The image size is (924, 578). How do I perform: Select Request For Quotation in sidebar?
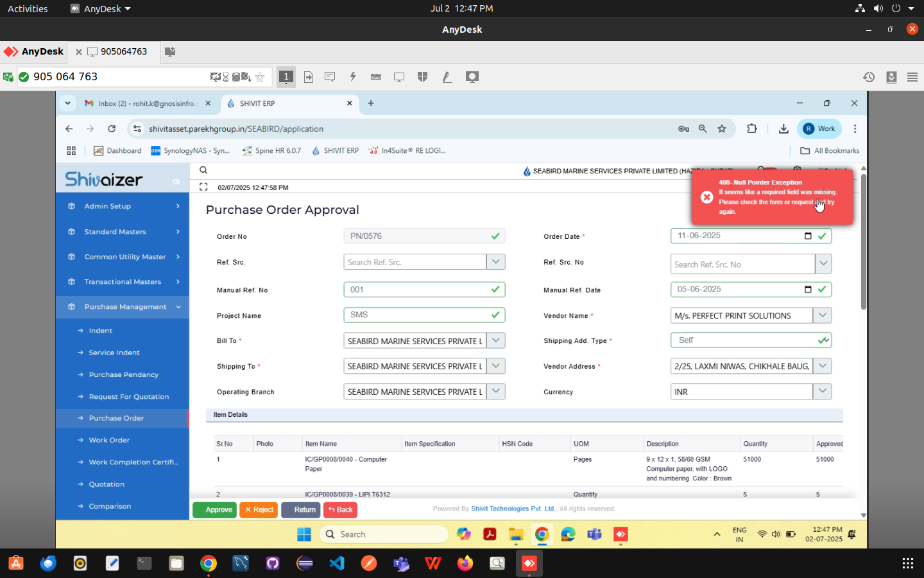(x=128, y=396)
